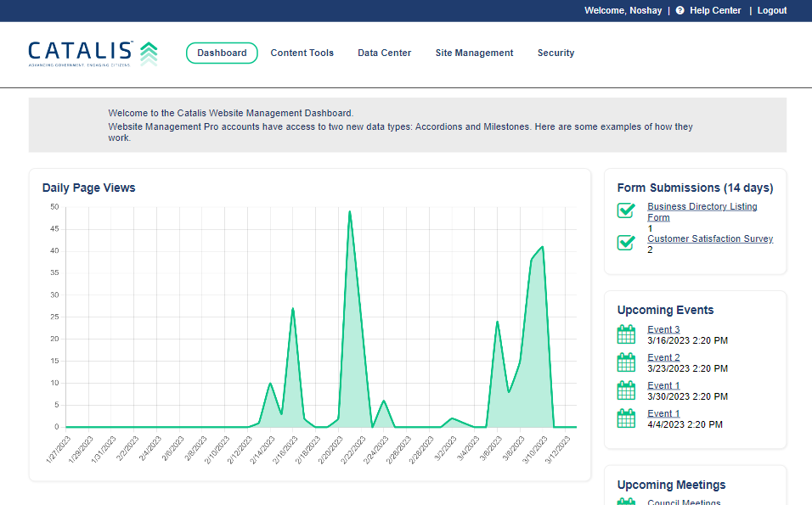812x505 pixels.
Task: Click the calendar icon beside Event 1 on 4/4/2023
Action: (626, 418)
